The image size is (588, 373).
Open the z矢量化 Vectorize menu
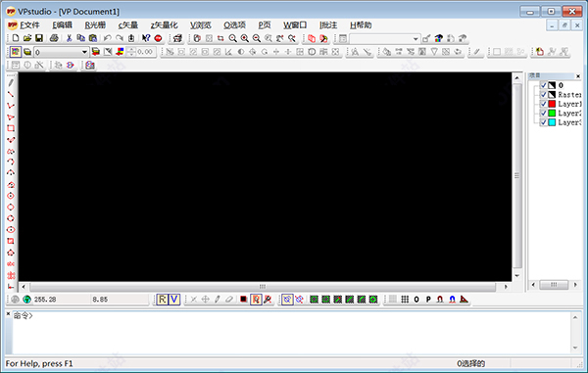click(x=164, y=25)
